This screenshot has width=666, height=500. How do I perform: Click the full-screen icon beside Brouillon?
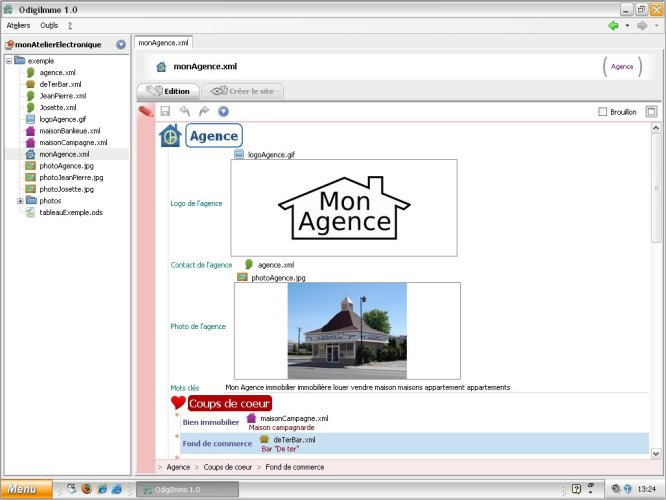651,112
